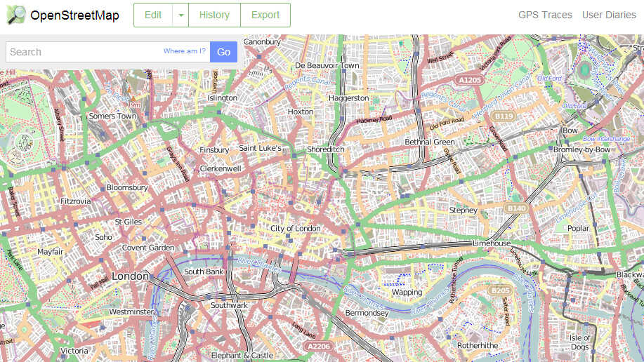Click the 'Canonbury' map label

[263, 42]
